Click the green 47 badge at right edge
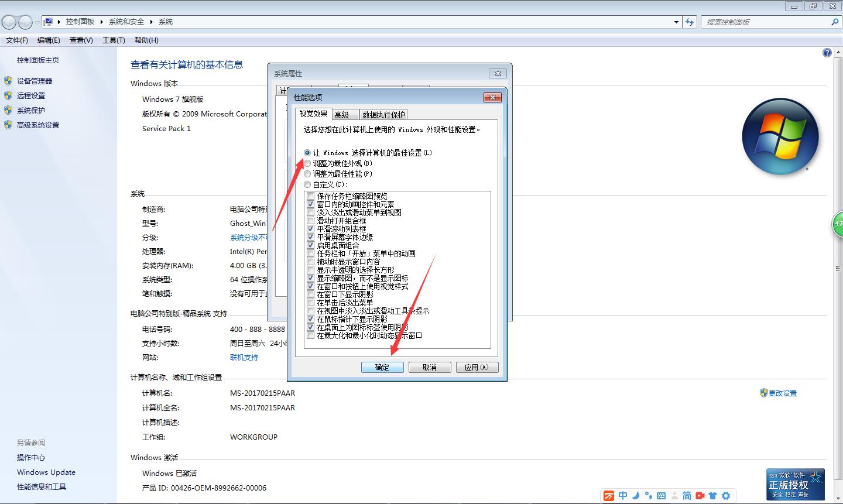843x504 pixels. (x=838, y=224)
